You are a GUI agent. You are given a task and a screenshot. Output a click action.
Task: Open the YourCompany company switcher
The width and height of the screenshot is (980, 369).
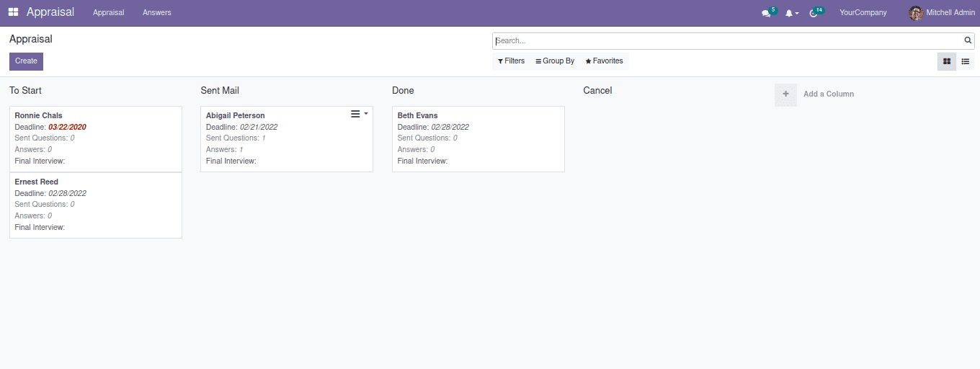coord(863,13)
